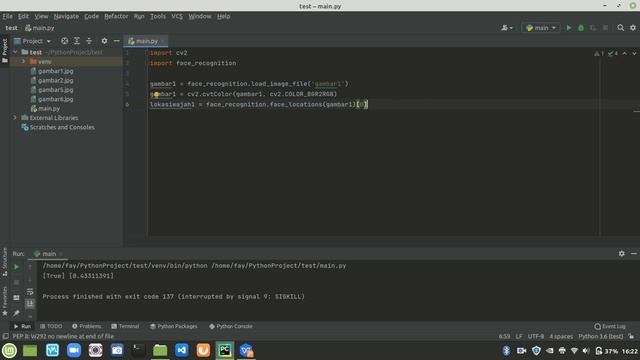Start debugging with the bug icon
The width and height of the screenshot is (640, 360).
pos(581,28)
